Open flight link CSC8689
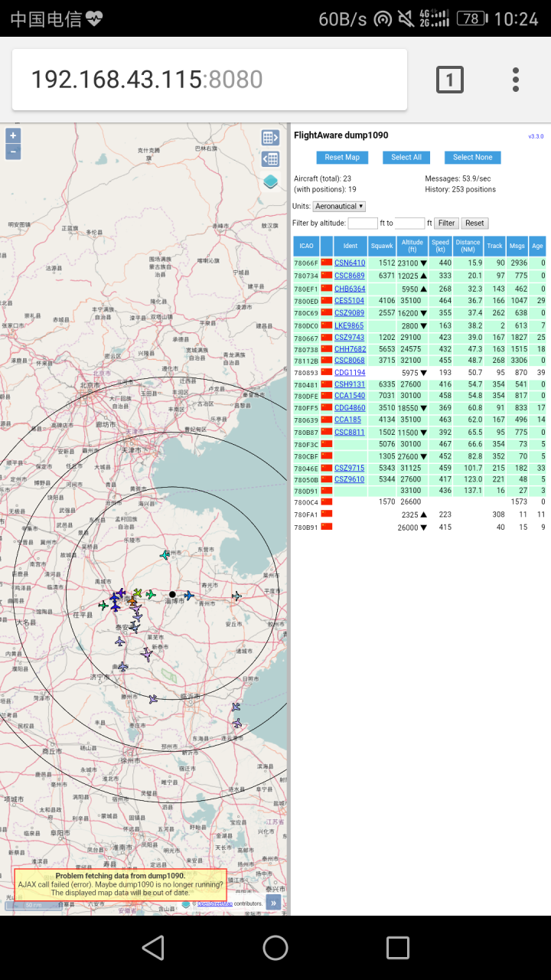Viewport: 551px width, 980px height. (x=350, y=276)
